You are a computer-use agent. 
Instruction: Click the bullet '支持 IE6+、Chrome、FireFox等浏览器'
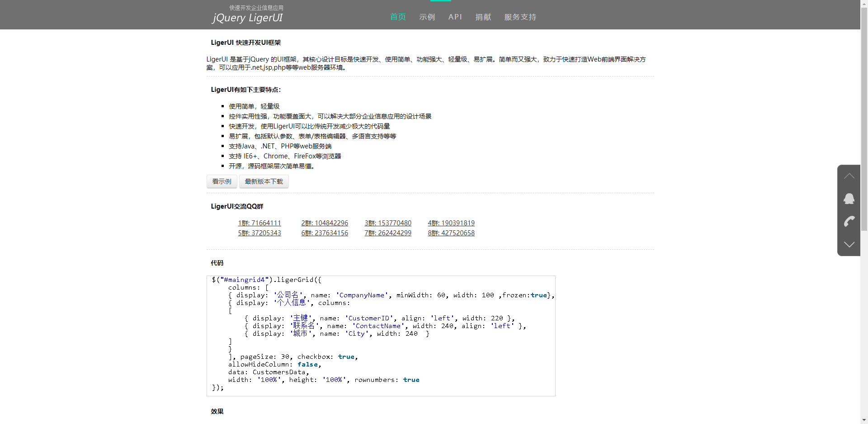click(285, 156)
